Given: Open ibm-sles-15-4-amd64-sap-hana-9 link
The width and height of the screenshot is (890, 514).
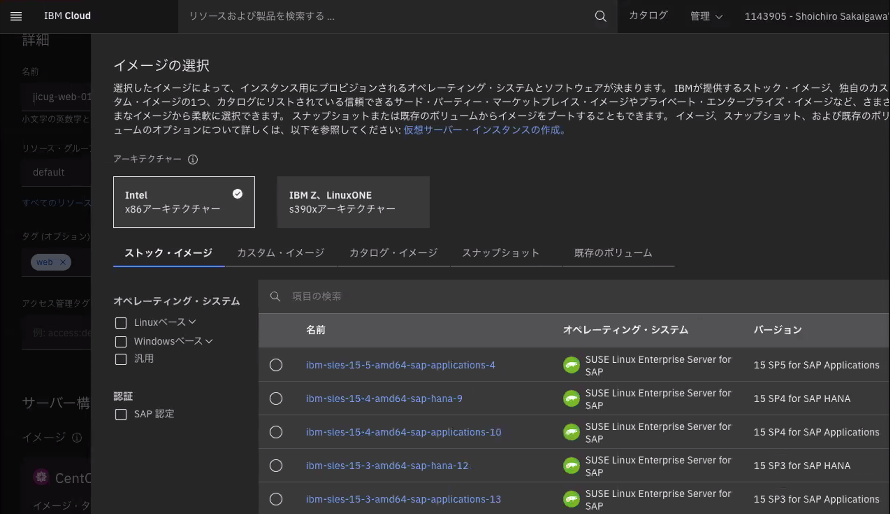Looking at the screenshot, I should pos(384,398).
